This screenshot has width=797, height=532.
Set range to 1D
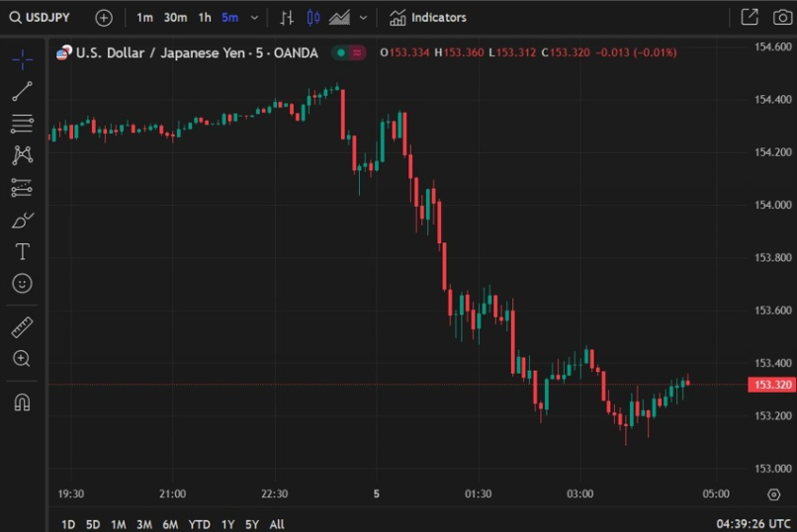[x=68, y=524]
